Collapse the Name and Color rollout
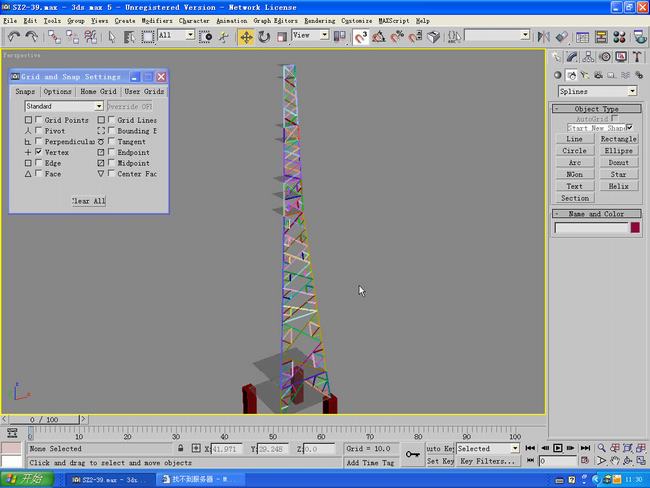 (x=597, y=214)
